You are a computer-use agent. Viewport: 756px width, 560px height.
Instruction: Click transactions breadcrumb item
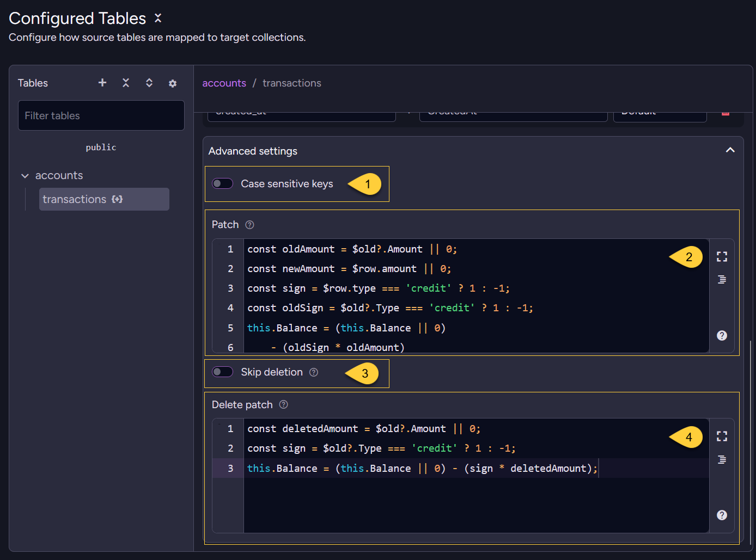tap(292, 83)
